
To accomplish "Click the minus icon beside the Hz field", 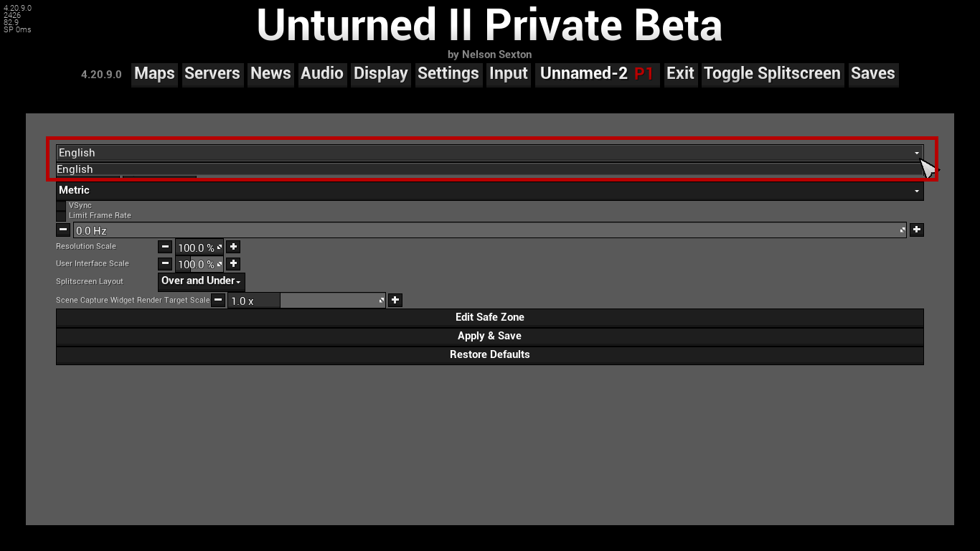I will [63, 230].
